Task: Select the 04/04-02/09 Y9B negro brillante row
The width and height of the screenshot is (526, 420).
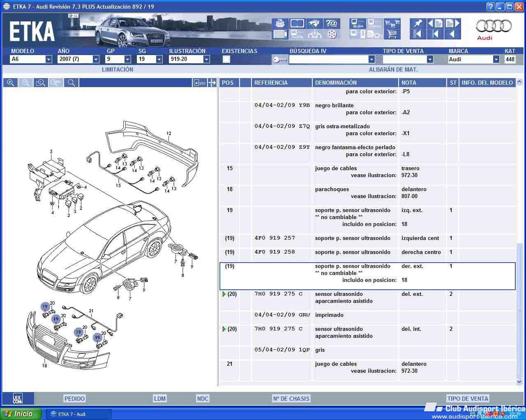Action: [x=367, y=109]
